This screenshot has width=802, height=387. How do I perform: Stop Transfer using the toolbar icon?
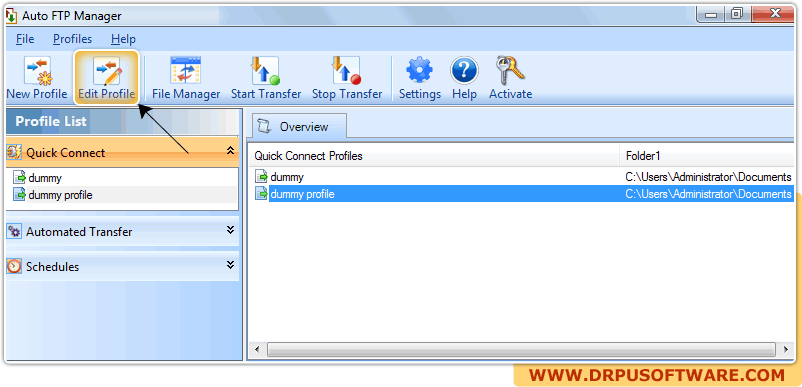347,71
